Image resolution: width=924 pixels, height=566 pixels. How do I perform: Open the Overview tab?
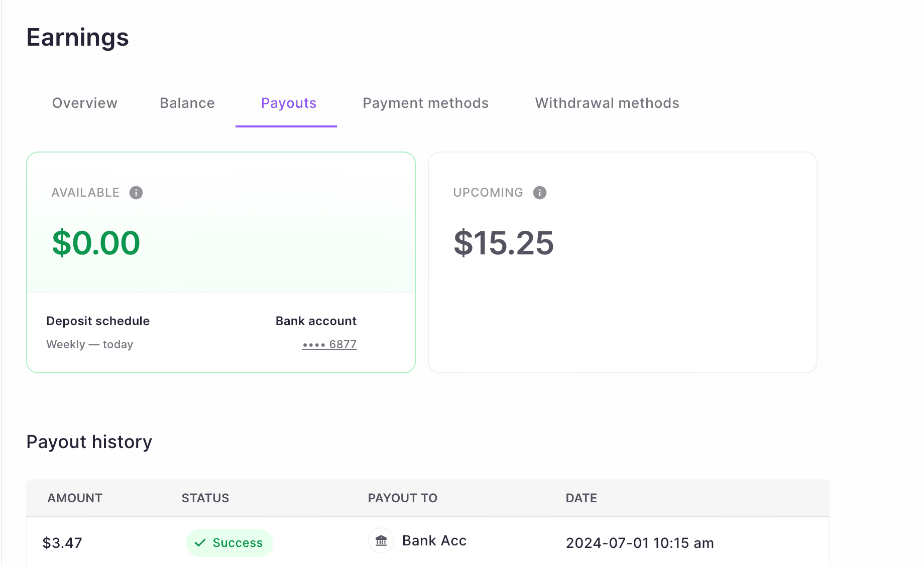tap(85, 103)
